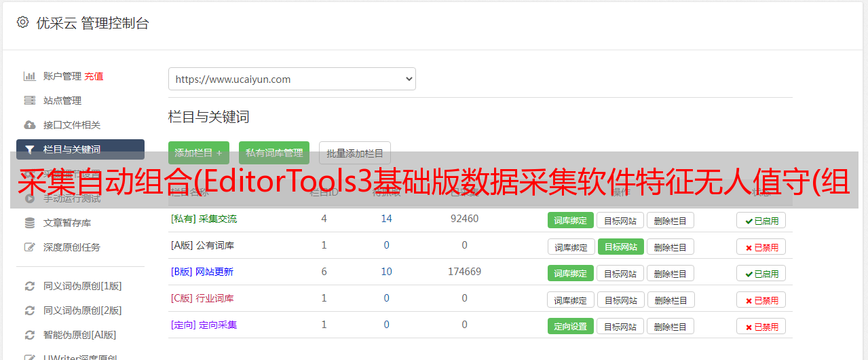This screenshot has width=868, height=360.
Task: Click the gear icon beside 优采云 管理控制台
Action: [22, 22]
